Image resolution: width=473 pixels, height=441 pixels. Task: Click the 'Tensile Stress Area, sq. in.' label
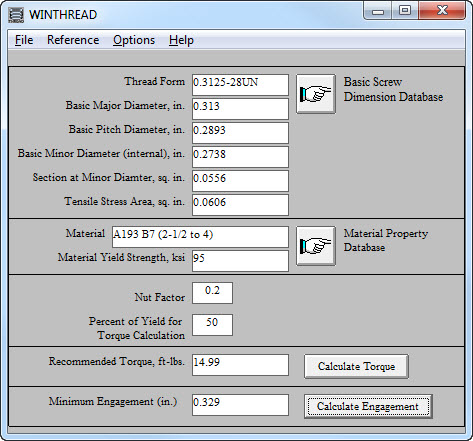pyautogui.click(x=124, y=202)
